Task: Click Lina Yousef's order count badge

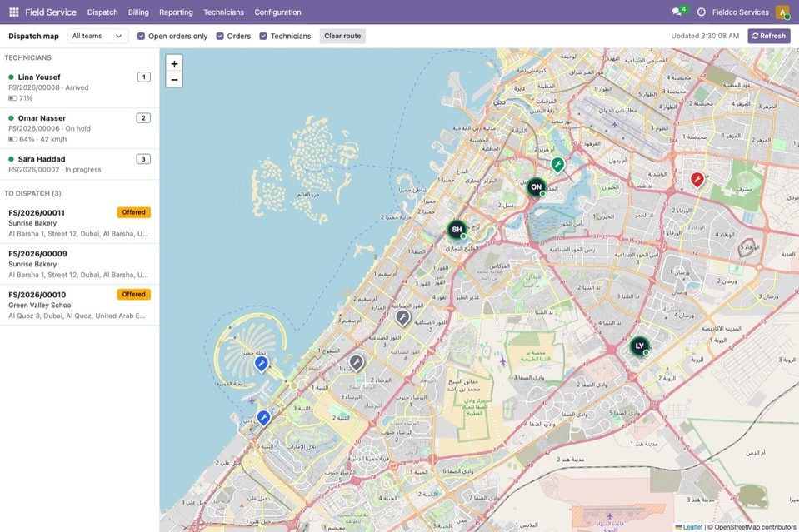Action: pos(143,77)
